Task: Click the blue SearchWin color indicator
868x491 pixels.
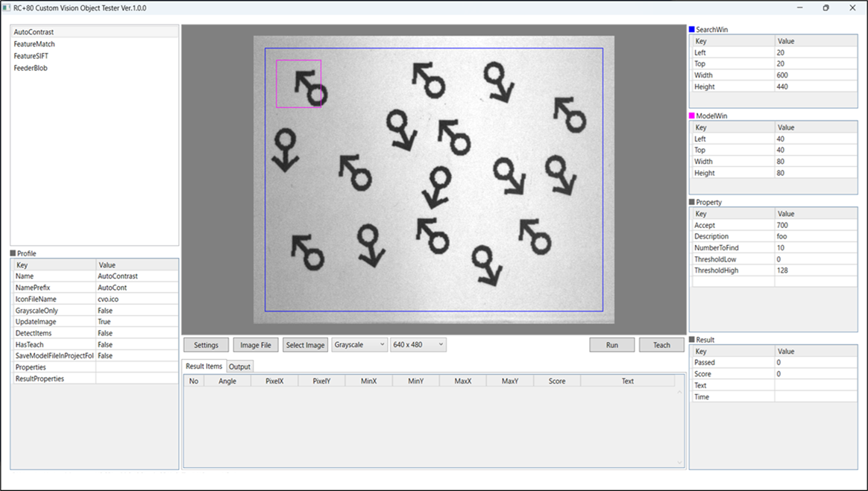Action: point(692,30)
